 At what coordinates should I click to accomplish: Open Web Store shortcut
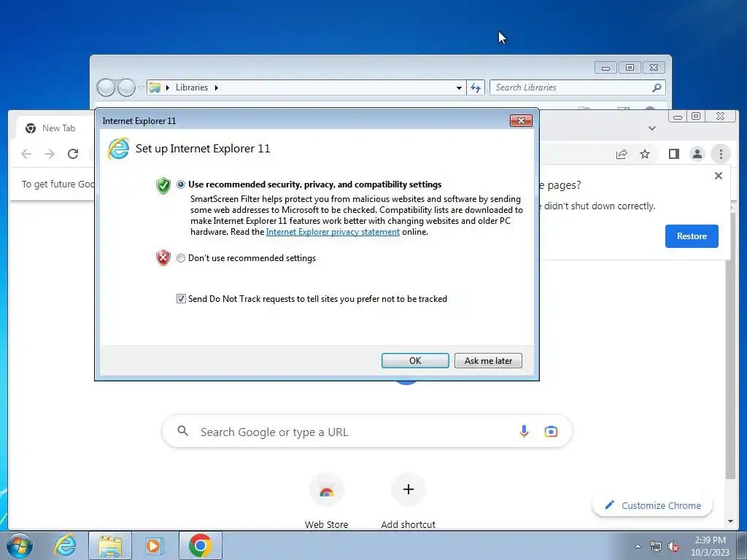326,500
